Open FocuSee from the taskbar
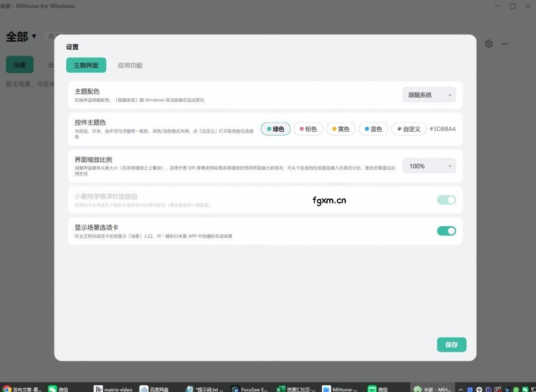This screenshot has height=392, width=536. pos(249,389)
